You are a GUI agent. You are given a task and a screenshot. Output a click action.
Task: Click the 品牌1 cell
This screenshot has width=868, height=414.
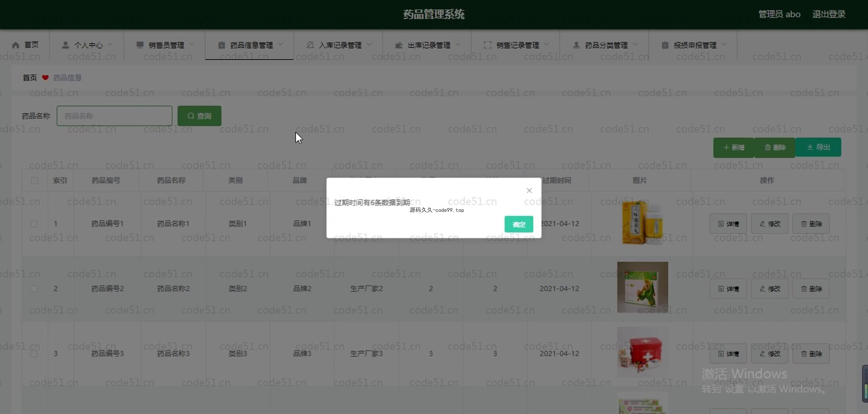[x=302, y=224]
